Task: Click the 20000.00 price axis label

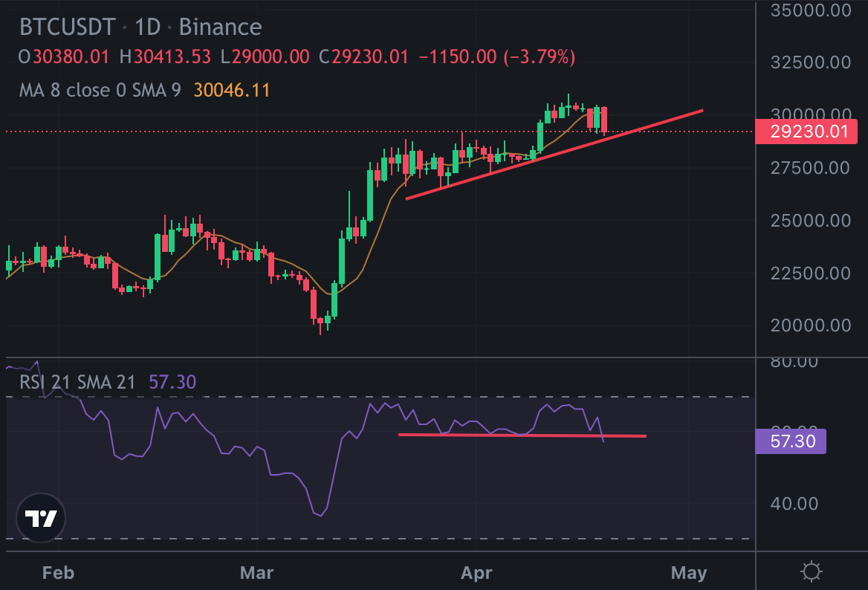Action: tap(811, 325)
